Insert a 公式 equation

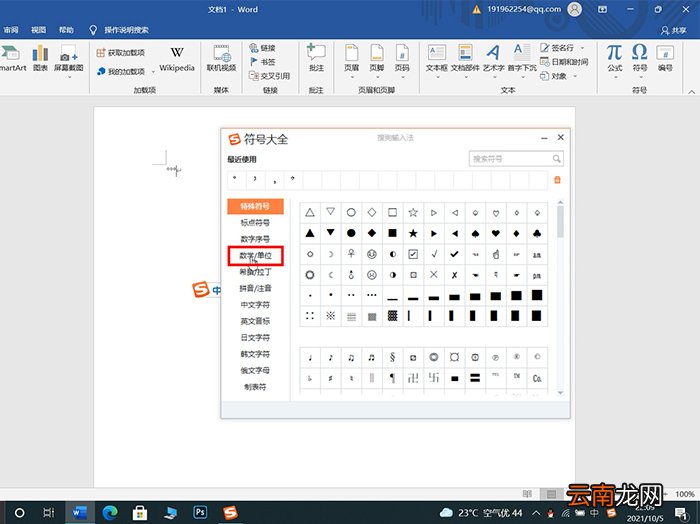click(615, 61)
